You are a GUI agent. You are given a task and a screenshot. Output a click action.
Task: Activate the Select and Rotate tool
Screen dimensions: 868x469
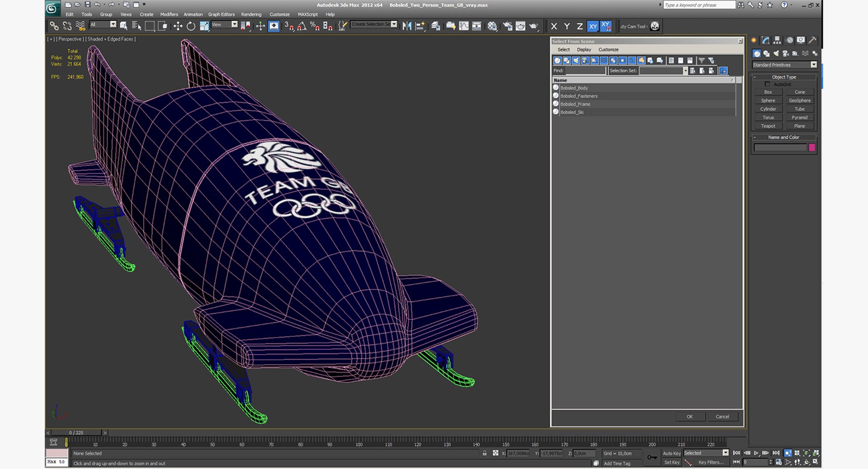click(191, 26)
